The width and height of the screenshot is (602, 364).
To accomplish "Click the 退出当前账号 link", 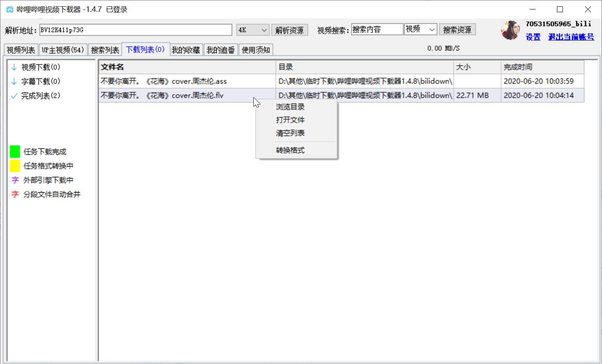I will tap(571, 37).
